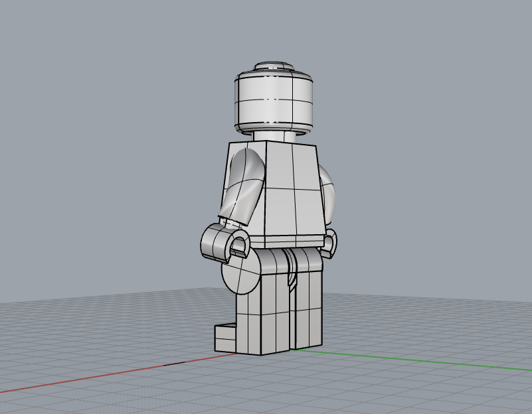Click the red X axis line
The height and width of the screenshot is (414, 532).
117,374
